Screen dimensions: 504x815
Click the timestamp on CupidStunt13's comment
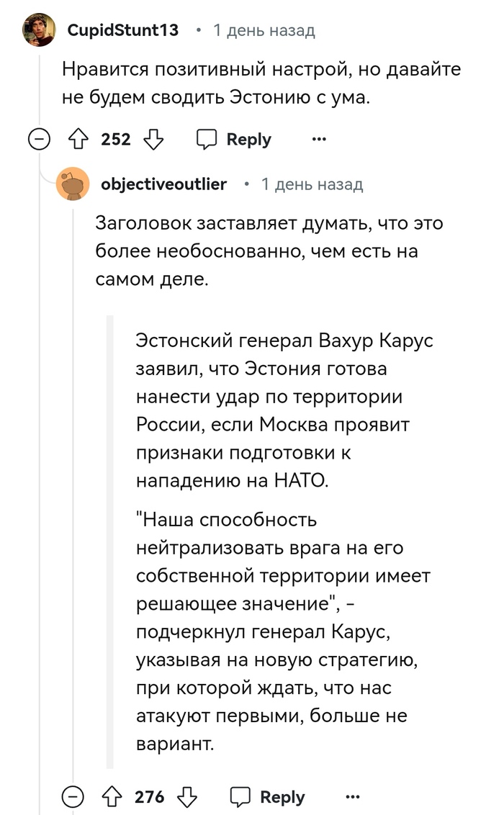[264, 30]
